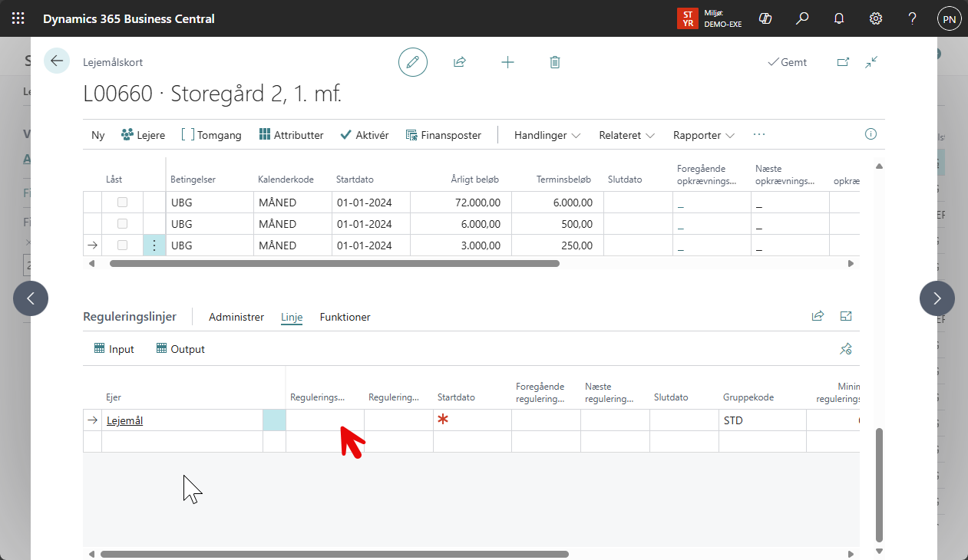Open the Copilot icon in top bar
968x560 pixels.
(765, 18)
